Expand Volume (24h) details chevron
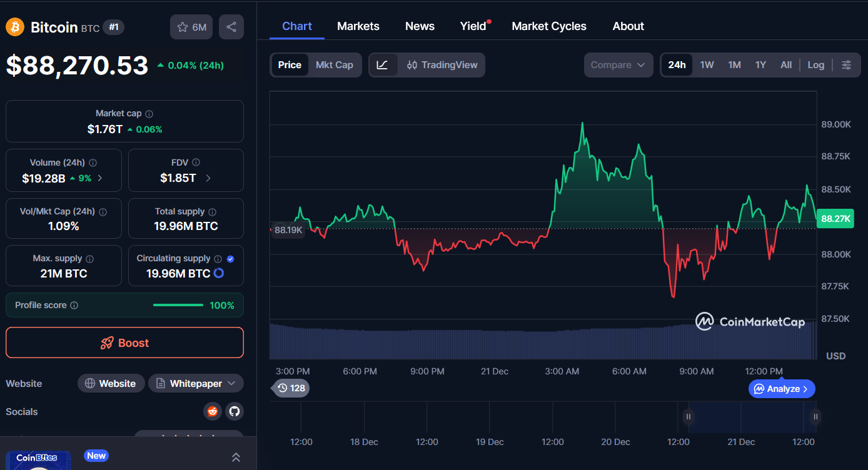The height and width of the screenshot is (470, 868). pos(100,178)
